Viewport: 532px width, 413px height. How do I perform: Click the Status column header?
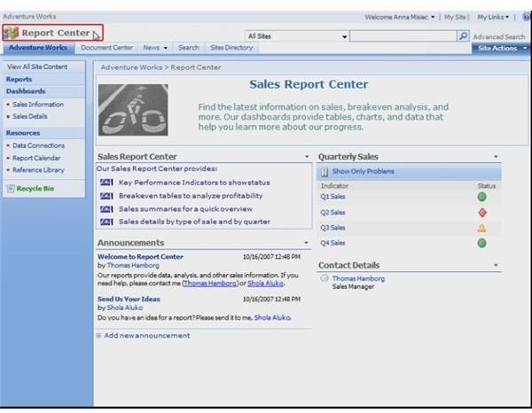[486, 186]
